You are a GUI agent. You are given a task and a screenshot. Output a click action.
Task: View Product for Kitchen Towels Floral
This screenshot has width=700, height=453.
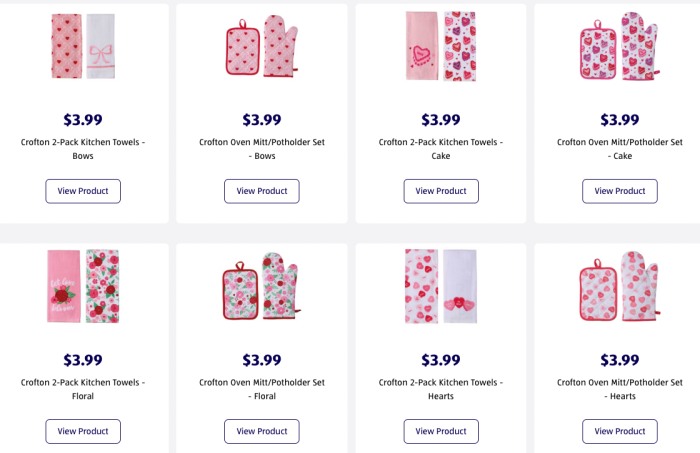pos(83,431)
